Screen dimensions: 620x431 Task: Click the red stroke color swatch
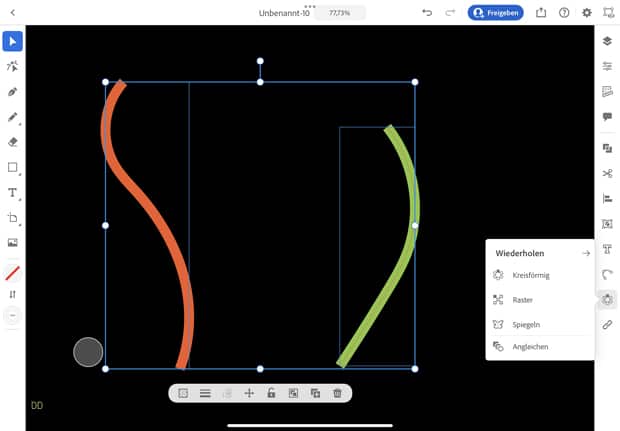point(13,273)
